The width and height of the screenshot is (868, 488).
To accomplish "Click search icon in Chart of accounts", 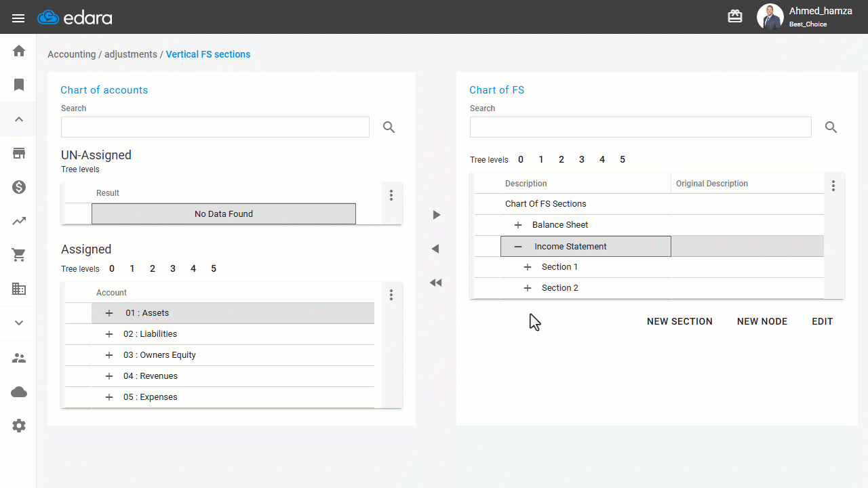I will 389,127.
